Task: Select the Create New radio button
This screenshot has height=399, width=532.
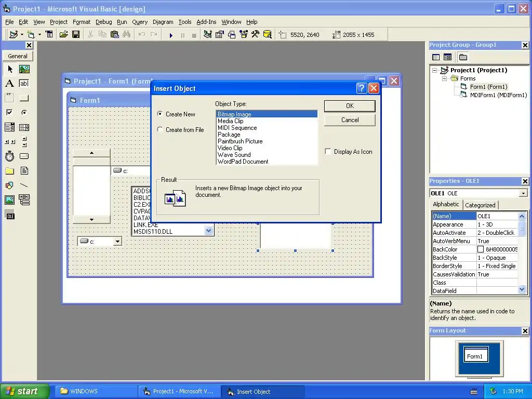Action: coord(160,114)
